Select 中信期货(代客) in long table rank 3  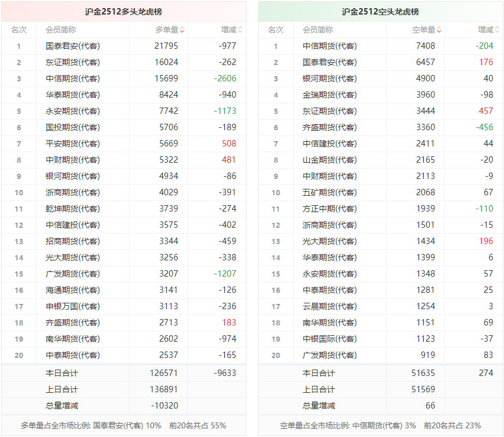[73, 78]
